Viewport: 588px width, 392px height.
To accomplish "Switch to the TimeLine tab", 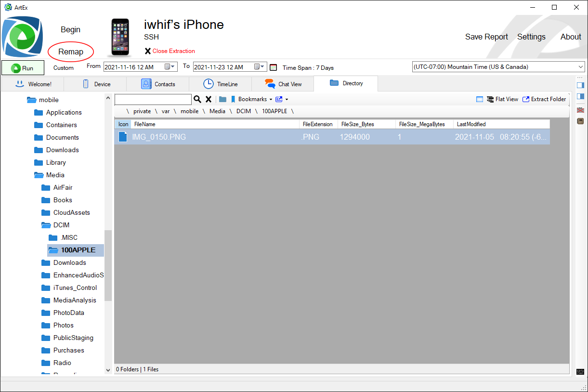I will pyautogui.click(x=221, y=84).
